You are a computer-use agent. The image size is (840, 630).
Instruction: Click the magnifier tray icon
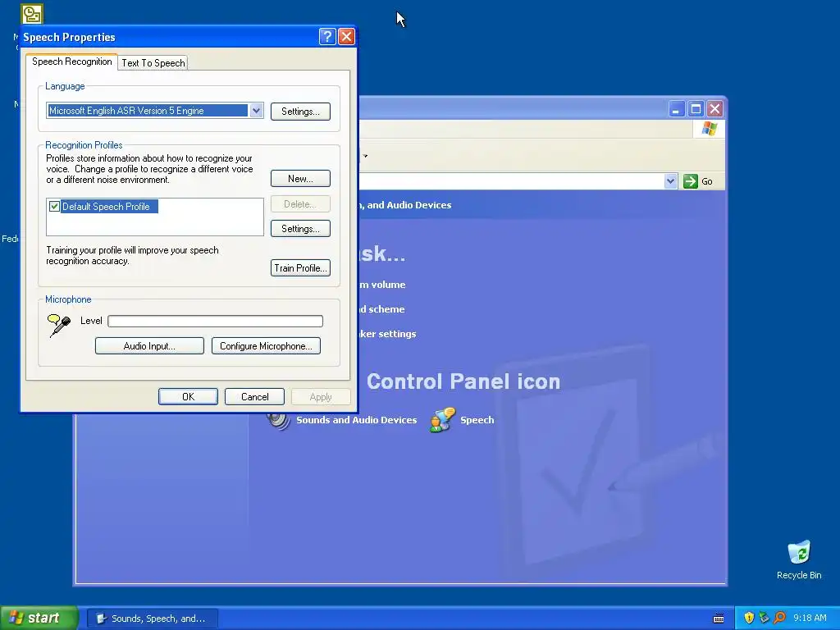(779, 618)
